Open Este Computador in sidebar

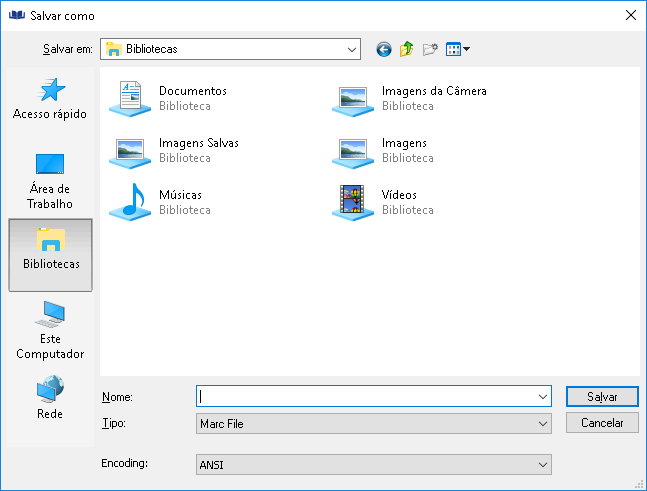(50, 330)
